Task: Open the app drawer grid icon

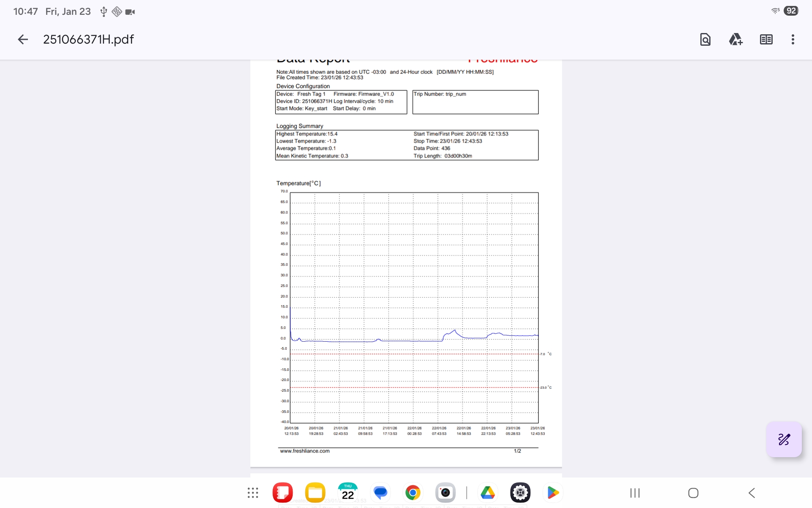Action: 253,493
